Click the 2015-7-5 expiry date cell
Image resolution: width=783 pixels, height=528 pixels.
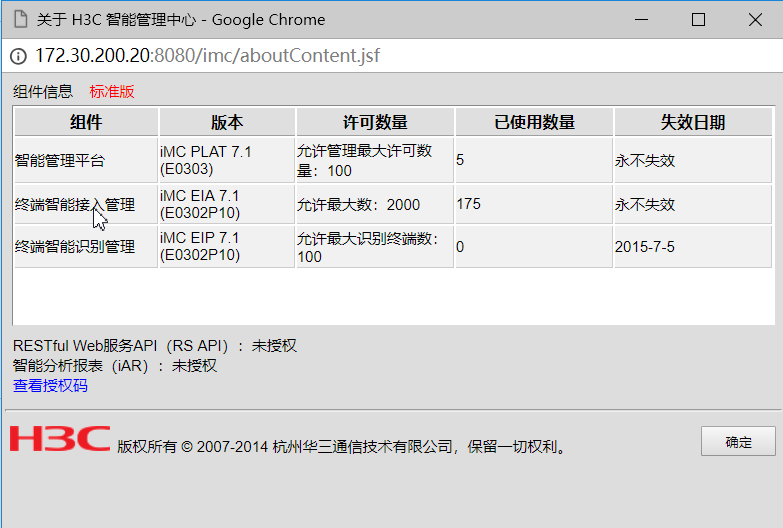645,247
